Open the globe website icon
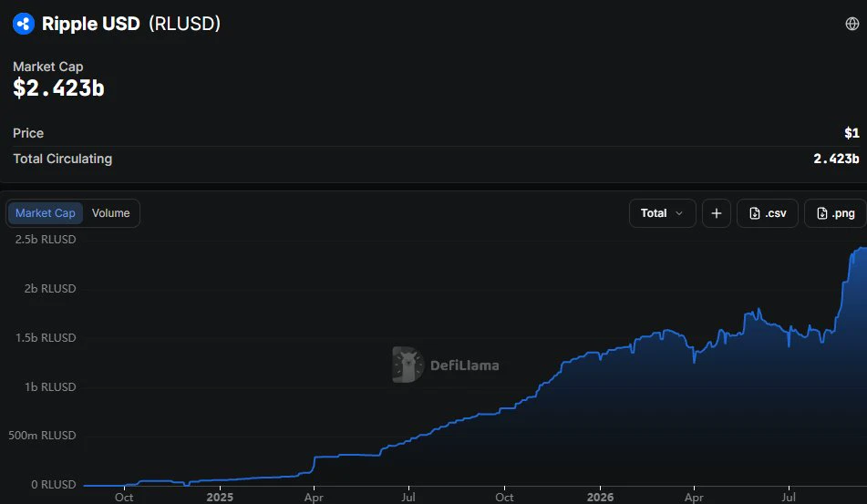The image size is (867, 504). pyautogui.click(x=852, y=24)
